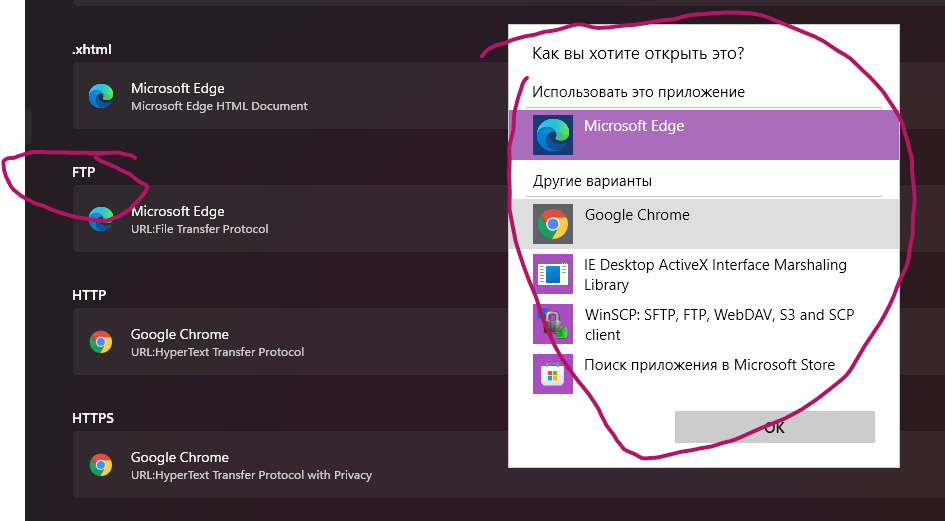Choose IE Desktop ActiveX Interface Marshaling Library
This screenshot has height=521, width=945.
coord(704,274)
